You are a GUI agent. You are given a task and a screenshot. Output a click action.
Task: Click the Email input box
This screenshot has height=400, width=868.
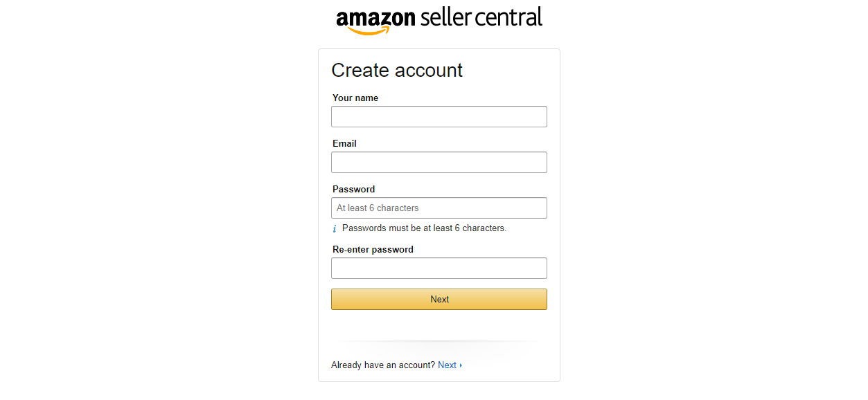coord(439,162)
